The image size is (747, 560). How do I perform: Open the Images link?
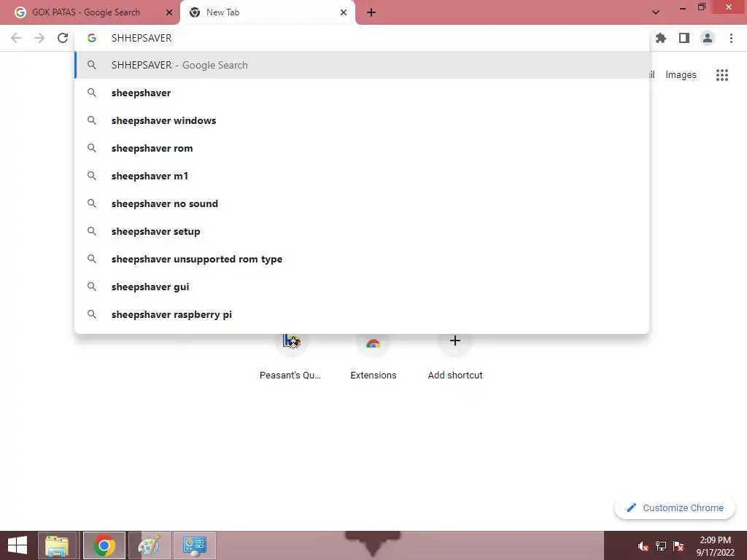pos(681,75)
